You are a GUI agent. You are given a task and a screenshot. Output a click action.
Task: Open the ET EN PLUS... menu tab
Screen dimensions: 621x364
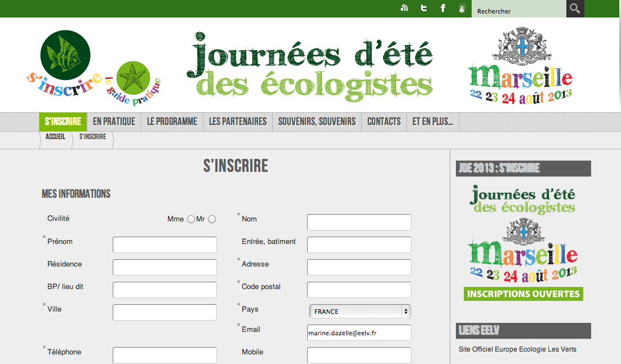[x=432, y=122]
